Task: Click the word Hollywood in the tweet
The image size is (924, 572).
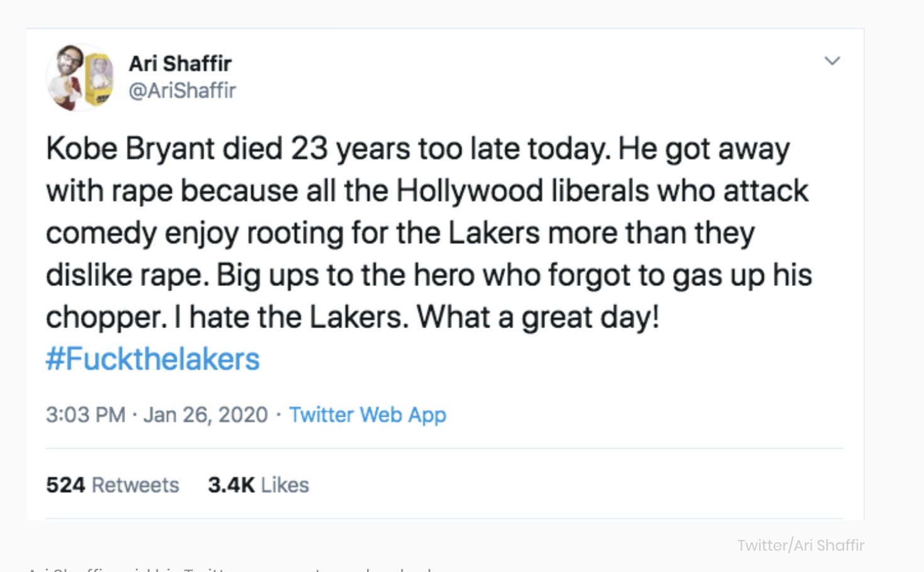Action: pyautogui.click(x=469, y=191)
